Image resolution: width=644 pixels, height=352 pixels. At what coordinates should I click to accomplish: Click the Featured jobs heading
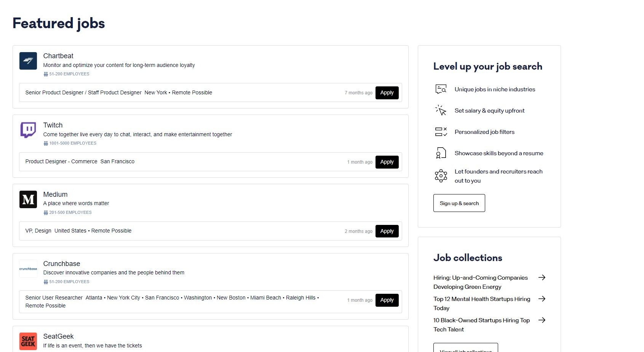(59, 23)
